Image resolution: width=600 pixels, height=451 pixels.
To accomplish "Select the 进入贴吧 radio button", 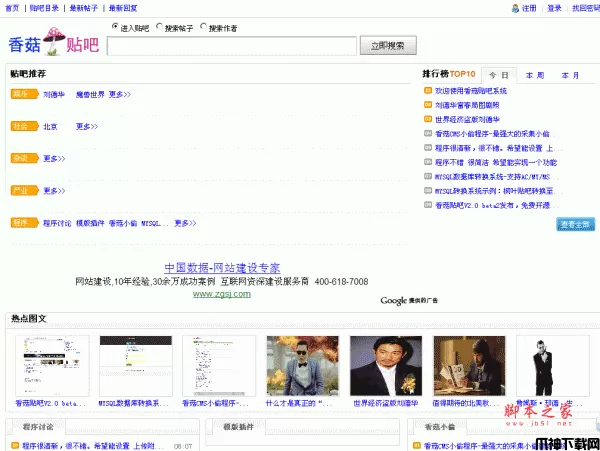I will pyautogui.click(x=114, y=27).
